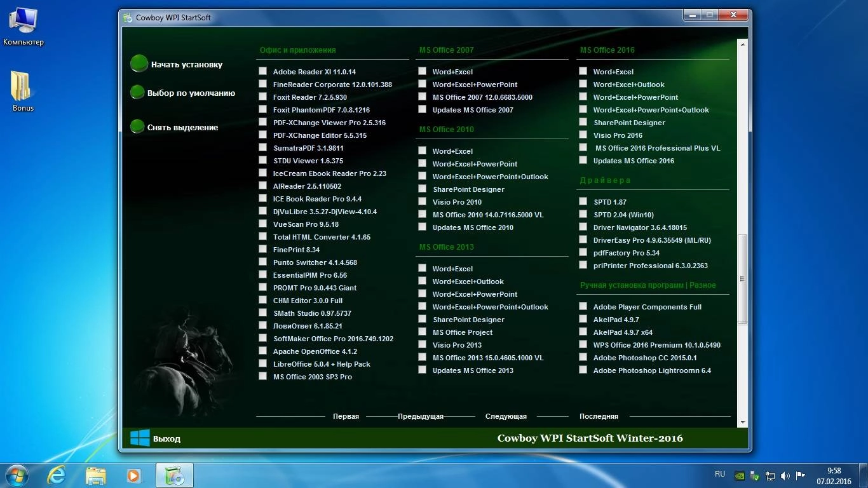The image size is (868, 488).
Task: Click the Cowboy WPI title bar icon
Action: (x=128, y=17)
